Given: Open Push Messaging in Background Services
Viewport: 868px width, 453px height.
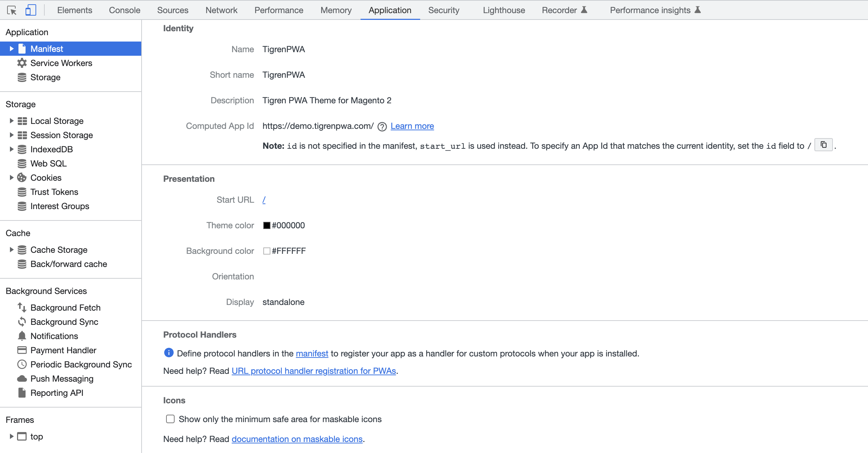Looking at the screenshot, I should pyautogui.click(x=62, y=378).
